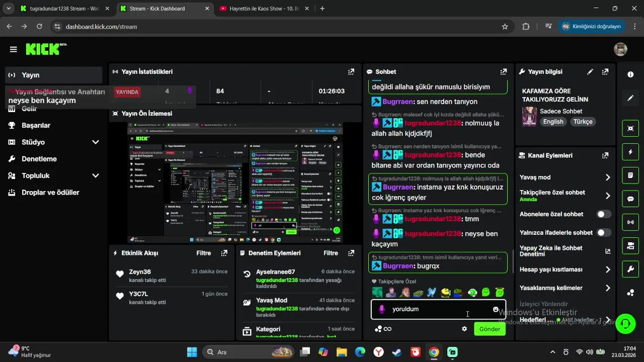Click username Aysełranee67 in moderation log
This screenshot has width=644, height=362.
click(276, 272)
